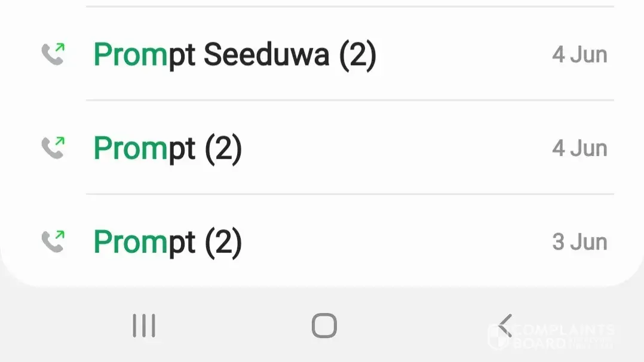Click green highlighted Prom in Prompt Seeduwa
Screen dimensions: 644x362
(131, 55)
